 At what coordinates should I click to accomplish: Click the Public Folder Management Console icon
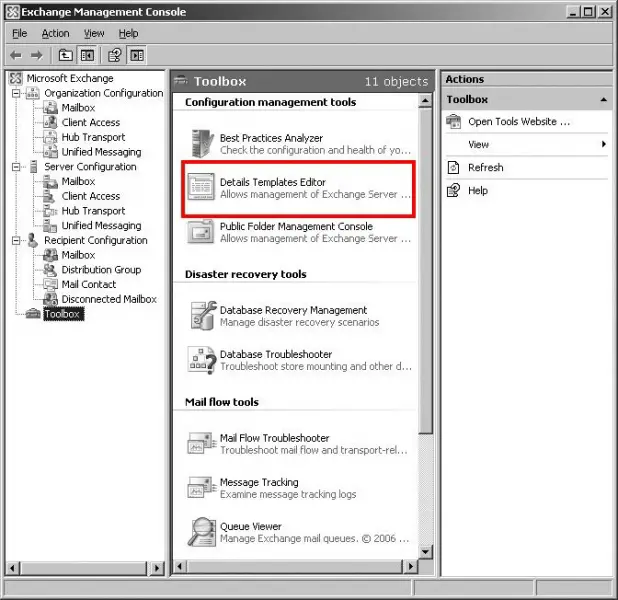[x=201, y=232]
